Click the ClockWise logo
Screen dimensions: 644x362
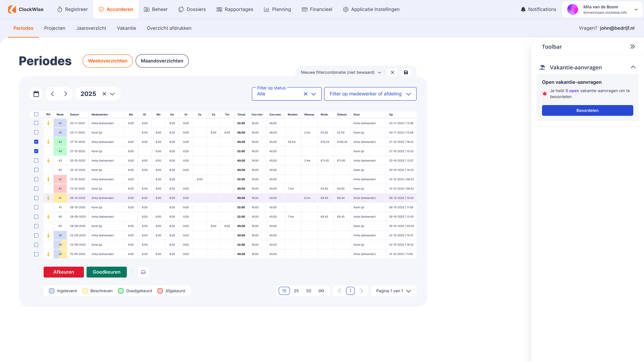click(26, 9)
